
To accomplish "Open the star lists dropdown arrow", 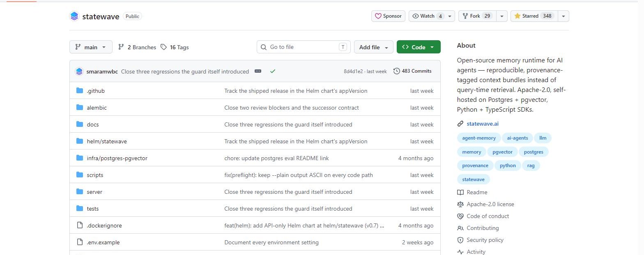I will (563, 16).
